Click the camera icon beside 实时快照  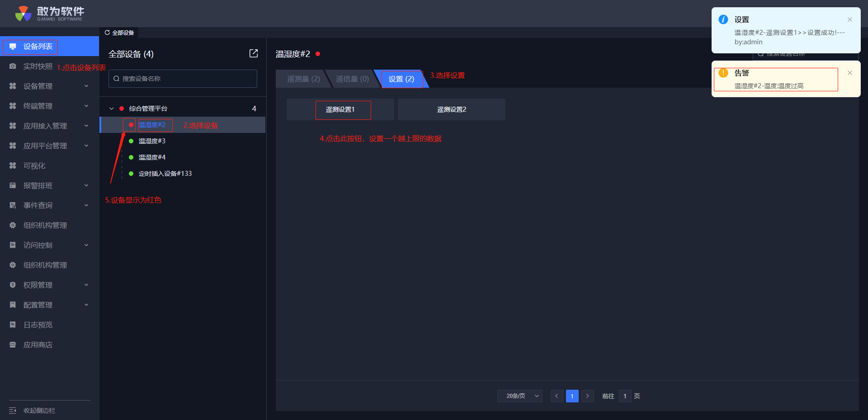pyautogui.click(x=13, y=66)
